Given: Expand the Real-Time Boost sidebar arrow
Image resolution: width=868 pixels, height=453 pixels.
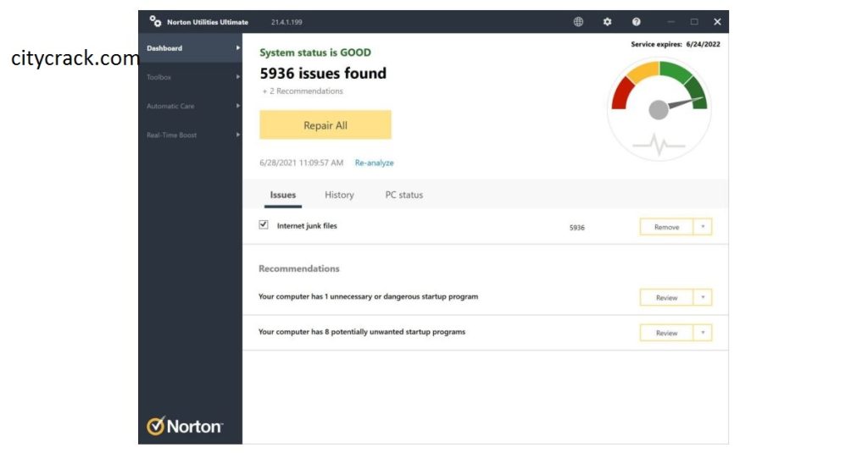Looking at the screenshot, I should (237, 135).
